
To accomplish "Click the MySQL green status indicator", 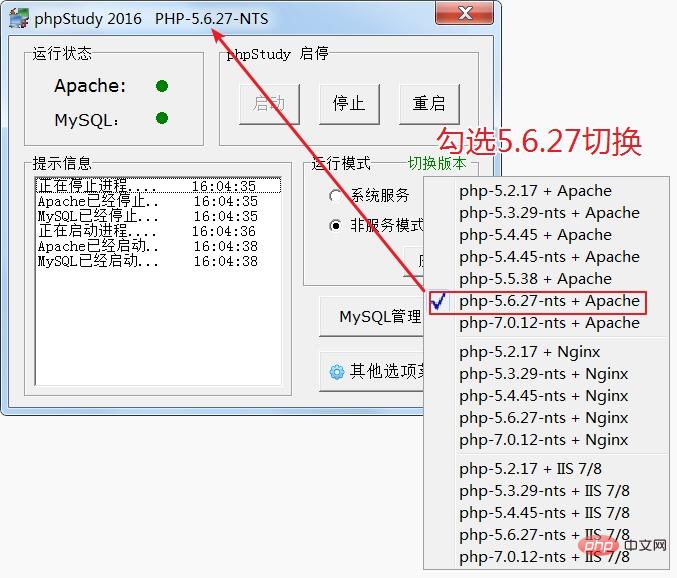I will [162, 118].
